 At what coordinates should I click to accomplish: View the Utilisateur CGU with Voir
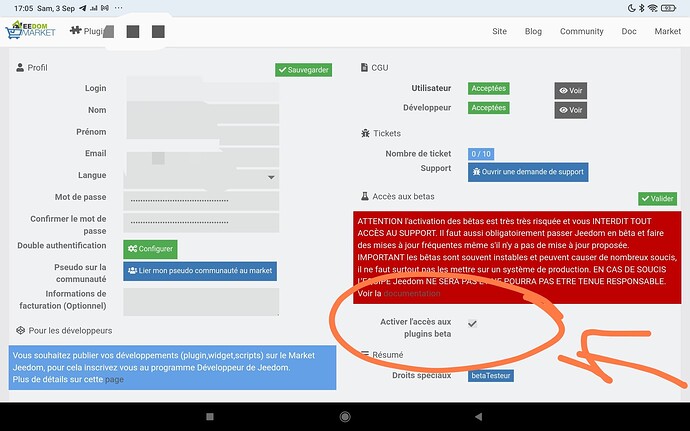(x=571, y=91)
